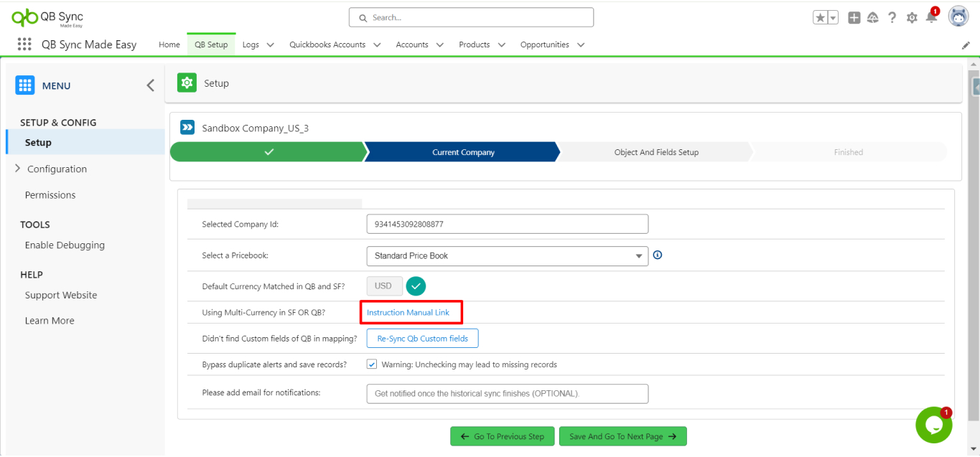This screenshot has width=980, height=457.
Task: Open the notifications bell
Action: click(x=932, y=17)
